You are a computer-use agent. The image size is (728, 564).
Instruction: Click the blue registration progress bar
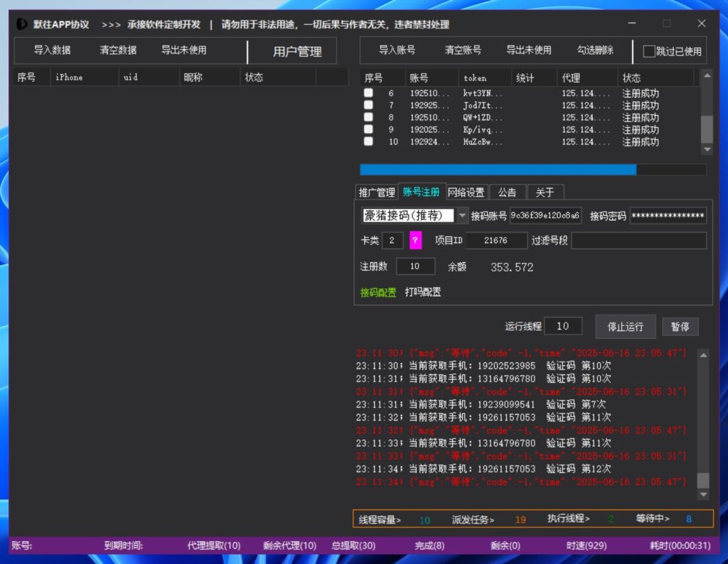pos(498,170)
